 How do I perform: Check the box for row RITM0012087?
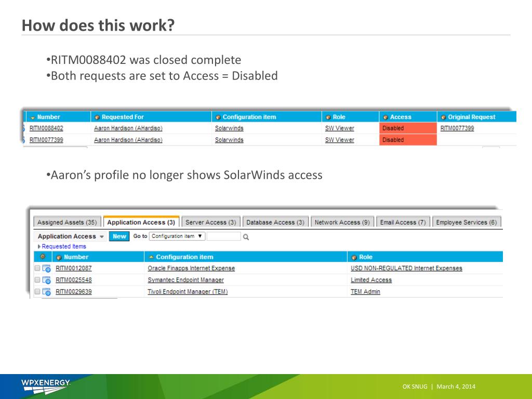[x=37, y=268]
